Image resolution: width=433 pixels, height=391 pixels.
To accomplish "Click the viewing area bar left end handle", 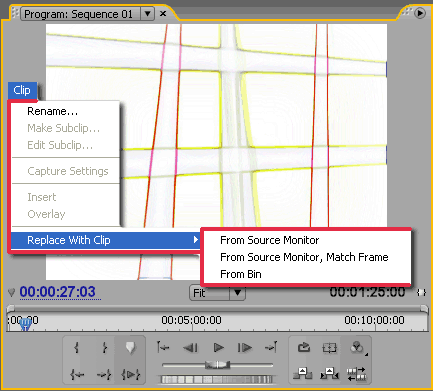I will [x=11, y=308].
